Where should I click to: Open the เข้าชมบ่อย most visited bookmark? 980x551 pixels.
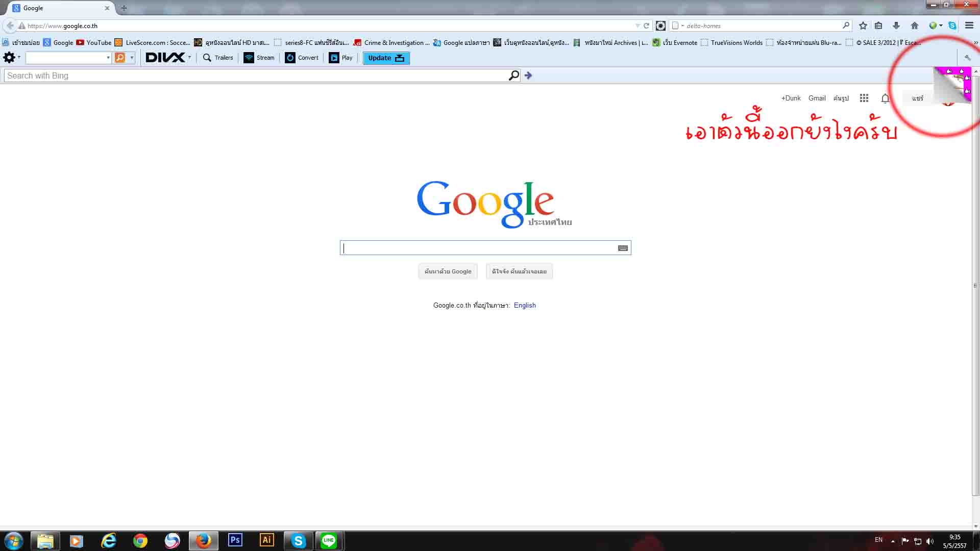click(x=21, y=43)
